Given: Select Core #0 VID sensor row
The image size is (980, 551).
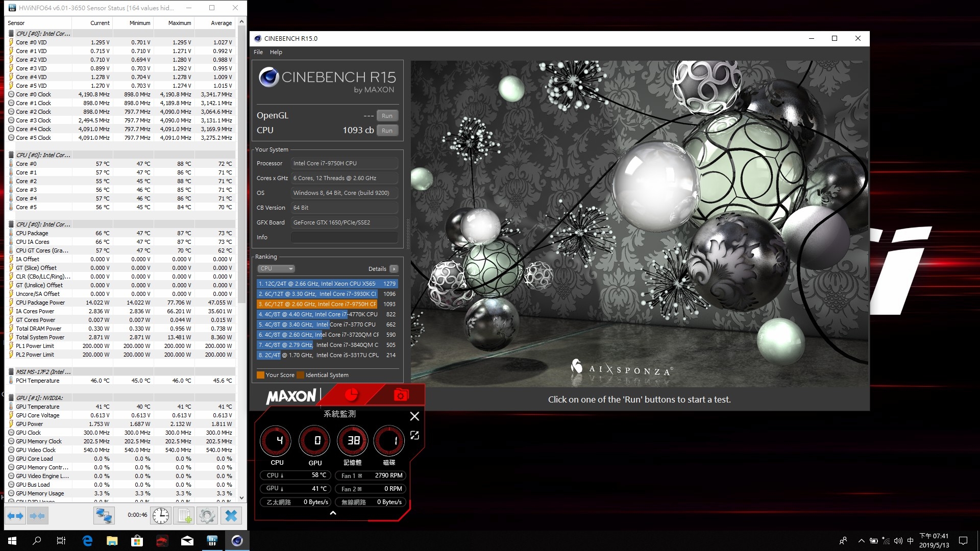Looking at the screenshot, I should pos(120,42).
